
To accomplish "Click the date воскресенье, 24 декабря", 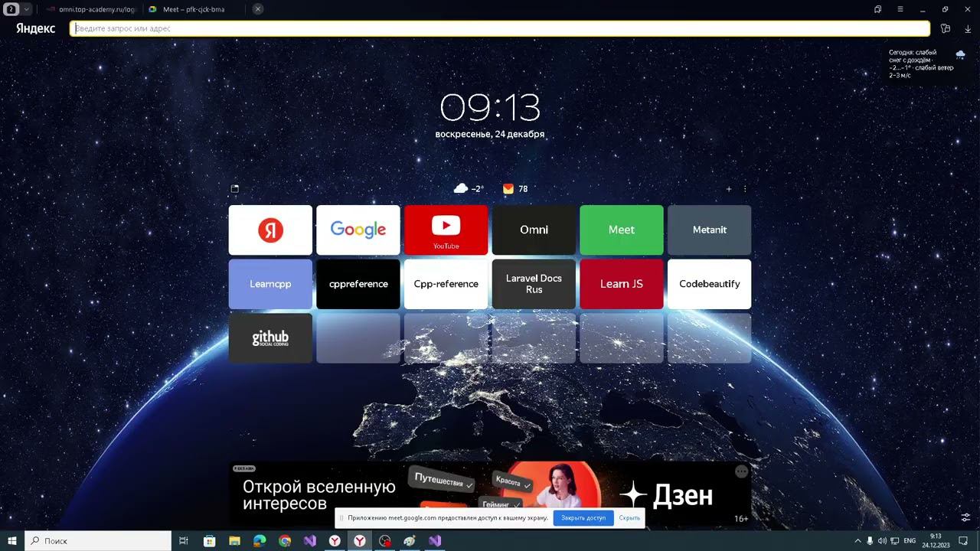I will [x=490, y=134].
